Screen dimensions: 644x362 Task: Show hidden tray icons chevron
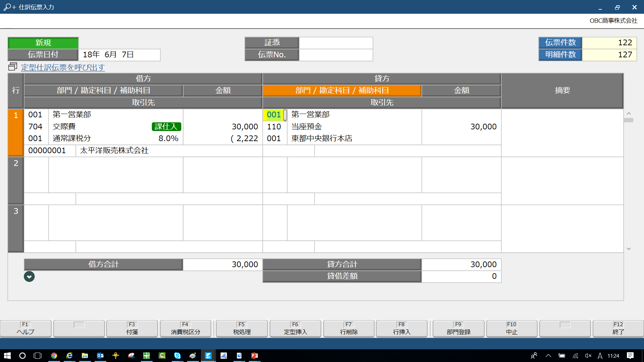click(x=548, y=356)
